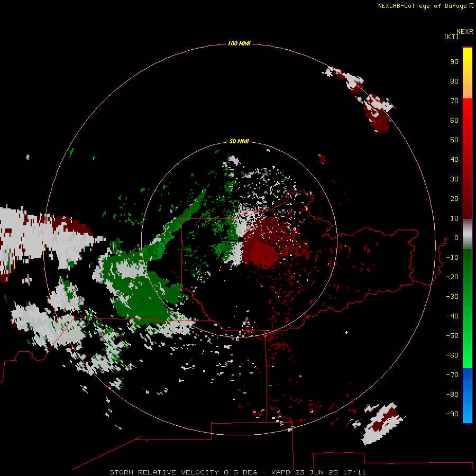Click the 40 value on the velocity scale
The height and width of the screenshot is (476, 476).
click(454, 160)
